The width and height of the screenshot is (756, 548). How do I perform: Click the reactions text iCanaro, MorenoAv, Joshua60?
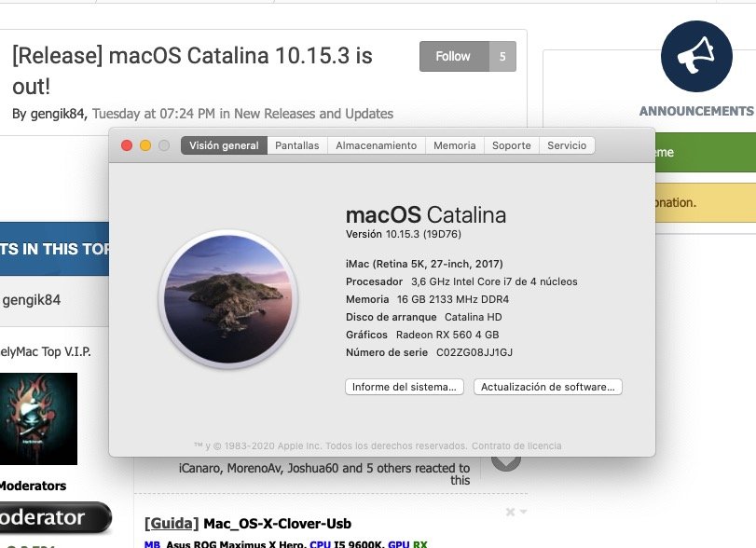324,473
